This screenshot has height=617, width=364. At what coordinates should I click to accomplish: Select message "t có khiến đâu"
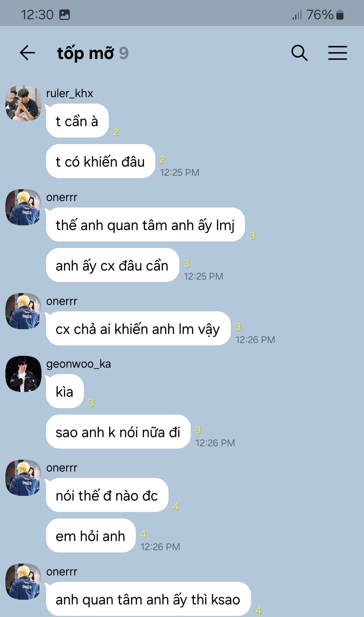(x=100, y=161)
